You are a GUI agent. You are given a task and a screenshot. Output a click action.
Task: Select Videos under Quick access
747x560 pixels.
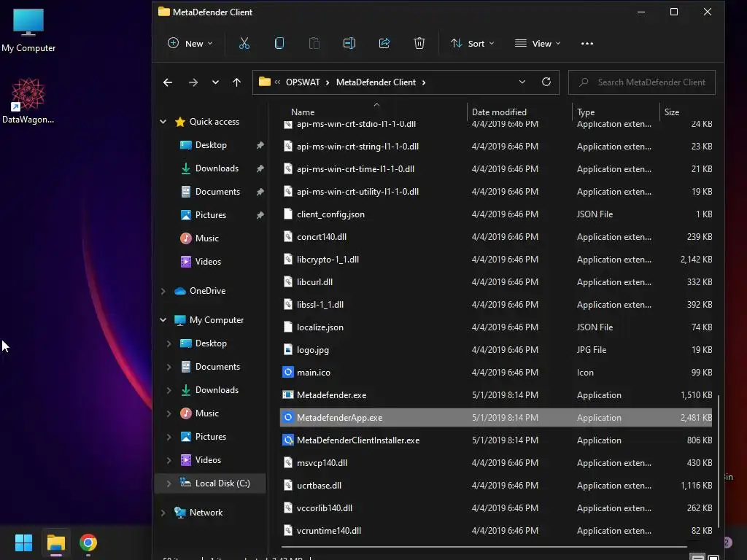pyautogui.click(x=208, y=262)
